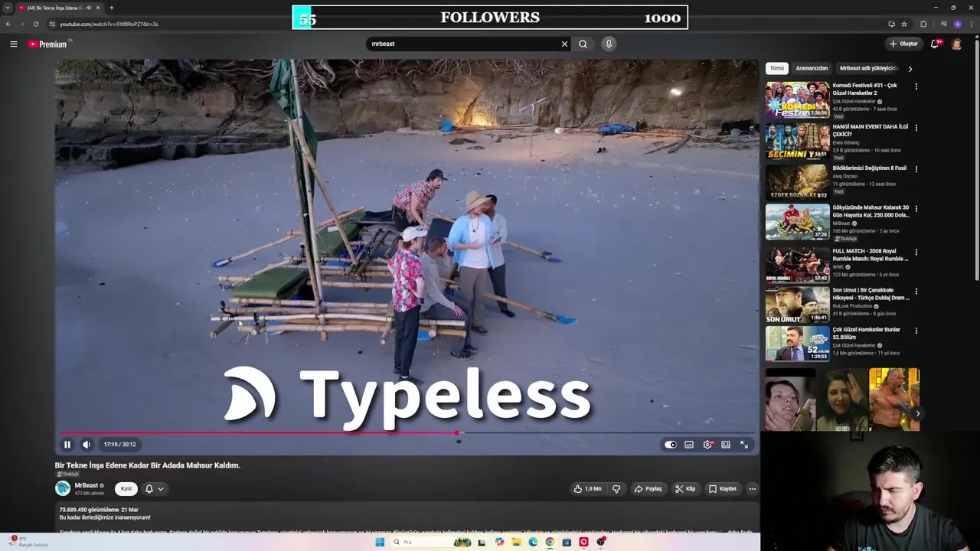This screenshot has height=551, width=980.
Task: Advance the Shorts shelf with the right arrow
Action: point(917,413)
